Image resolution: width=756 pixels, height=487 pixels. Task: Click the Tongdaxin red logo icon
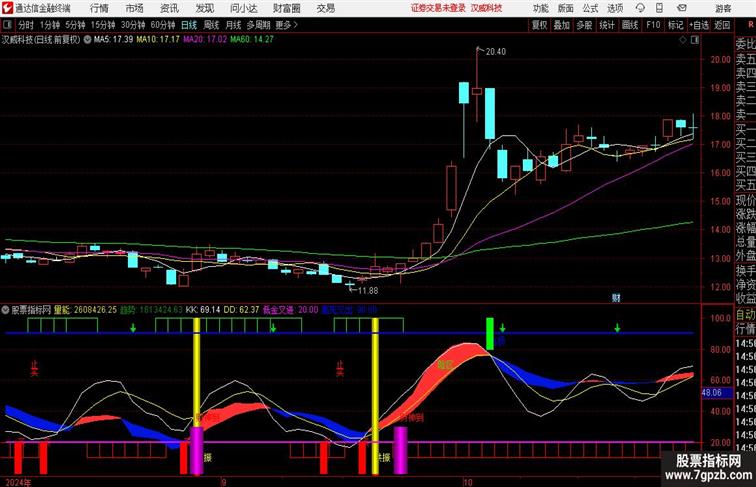tap(7, 8)
